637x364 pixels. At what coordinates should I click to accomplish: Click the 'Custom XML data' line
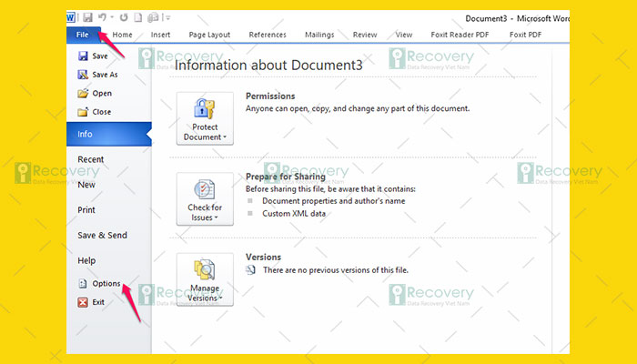294,214
